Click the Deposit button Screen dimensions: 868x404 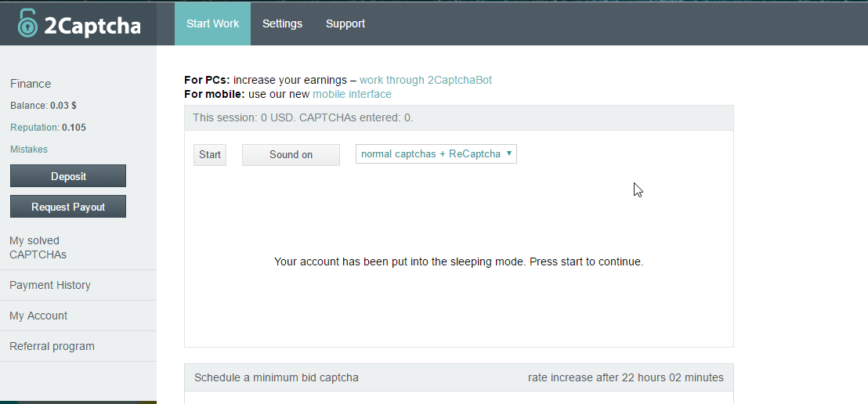[68, 176]
